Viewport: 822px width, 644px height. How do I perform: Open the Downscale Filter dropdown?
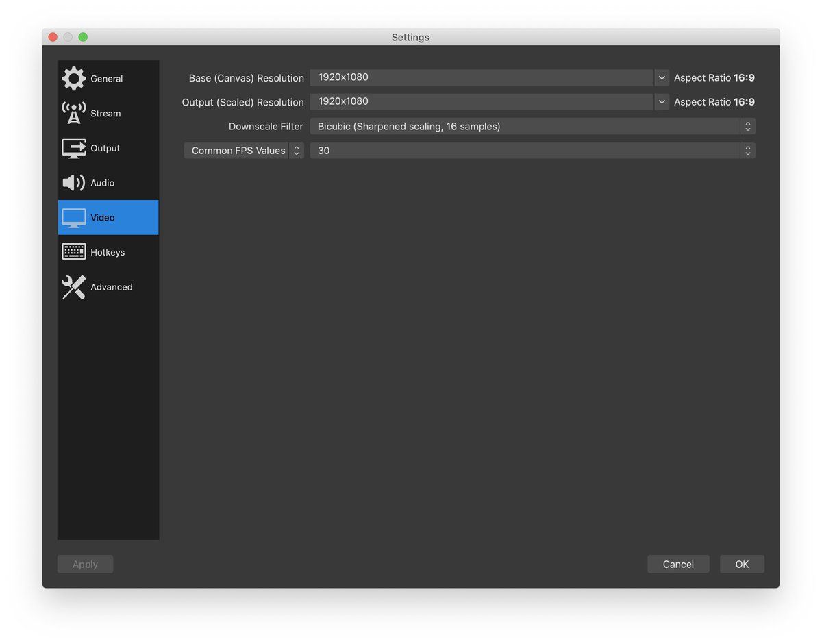tap(532, 127)
